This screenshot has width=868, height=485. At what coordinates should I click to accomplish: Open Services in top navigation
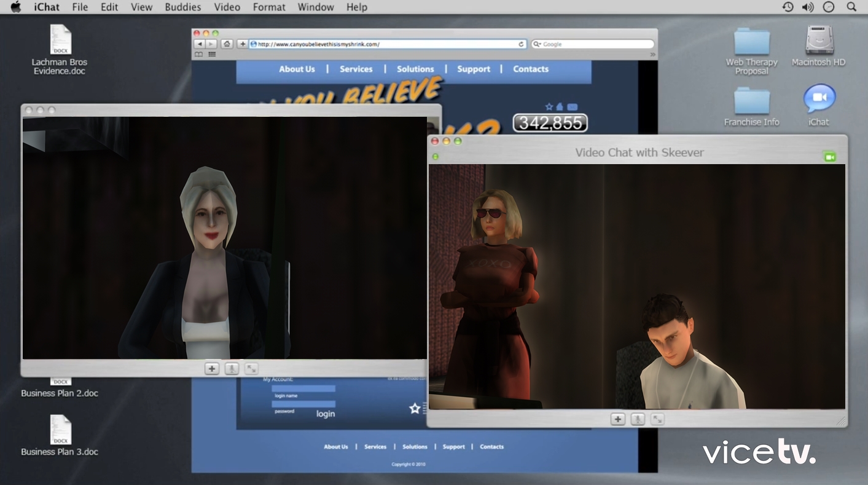(x=356, y=69)
